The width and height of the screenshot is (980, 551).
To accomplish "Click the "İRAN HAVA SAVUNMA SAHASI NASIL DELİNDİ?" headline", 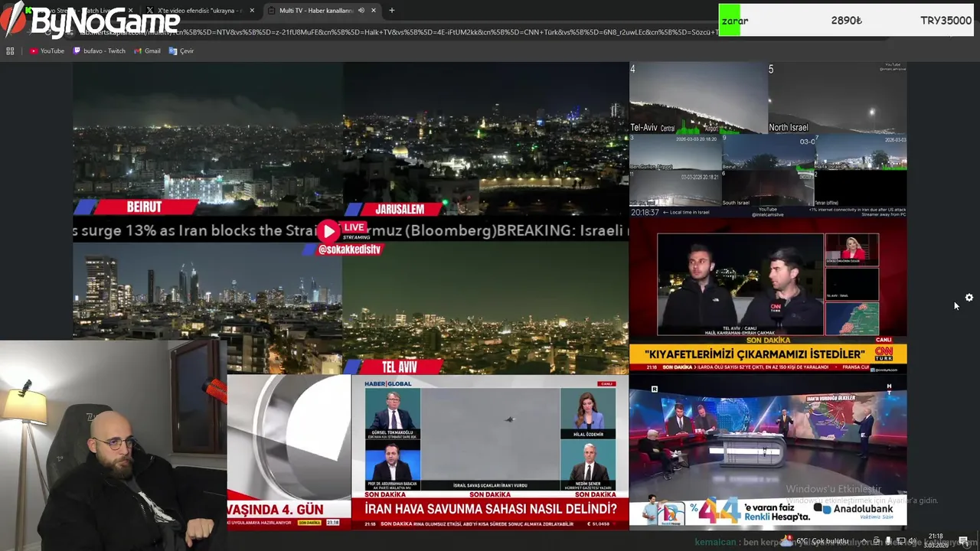I will [490, 509].
